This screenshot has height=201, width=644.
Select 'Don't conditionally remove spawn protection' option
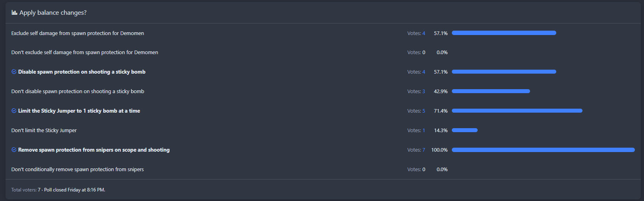[77, 170]
